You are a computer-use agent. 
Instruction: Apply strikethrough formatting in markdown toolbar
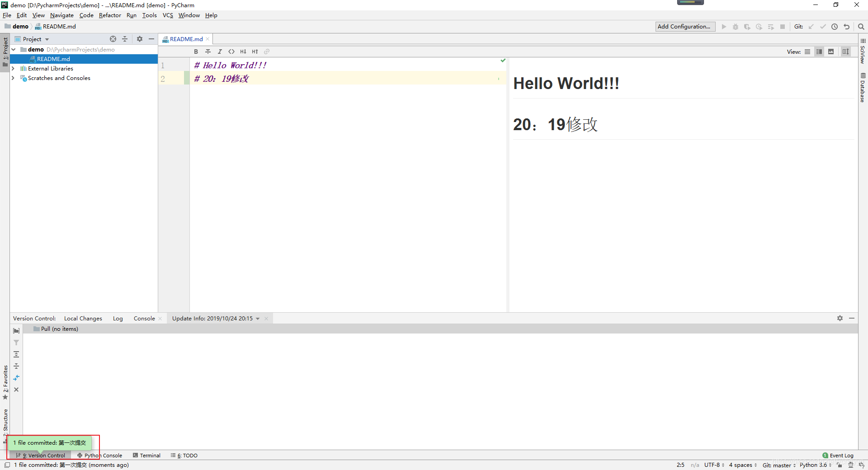click(x=208, y=52)
